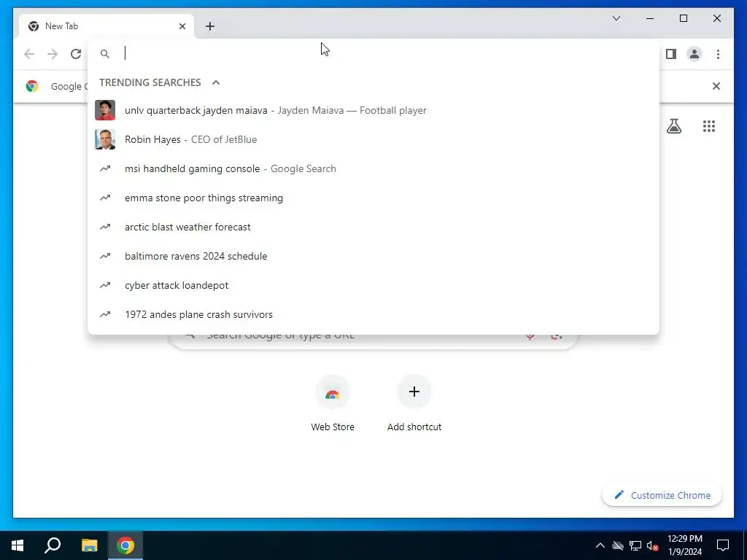Choose cyber attack loandepot suggestion

[373, 285]
